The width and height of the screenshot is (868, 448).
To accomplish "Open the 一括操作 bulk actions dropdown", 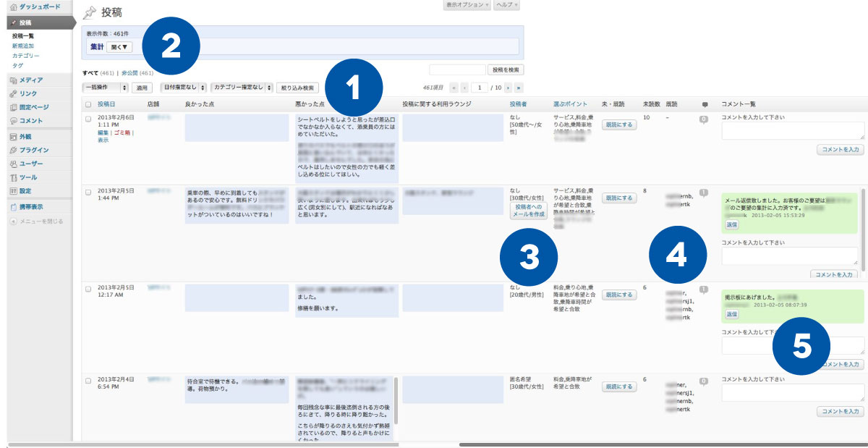I will (106, 88).
